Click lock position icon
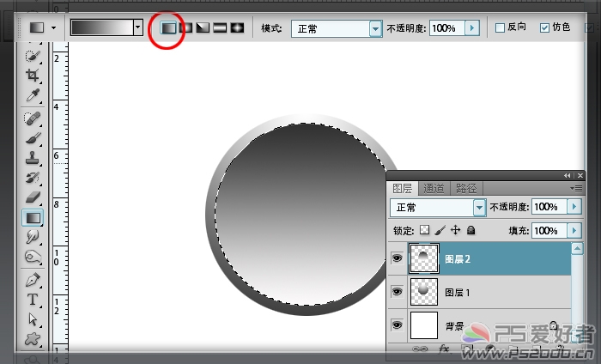 click(x=455, y=230)
